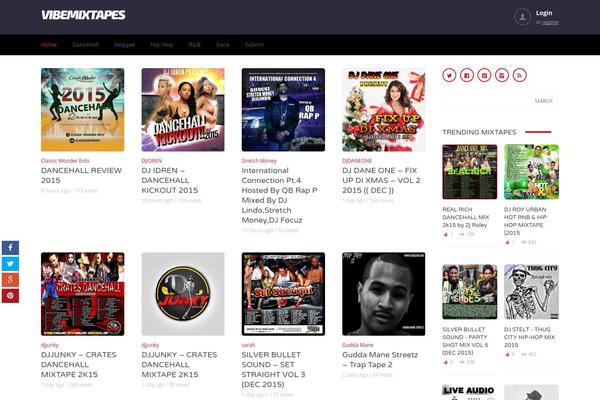Open the Soca menu item
The height and width of the screenshot is (400, 600).
coord(222,45)
